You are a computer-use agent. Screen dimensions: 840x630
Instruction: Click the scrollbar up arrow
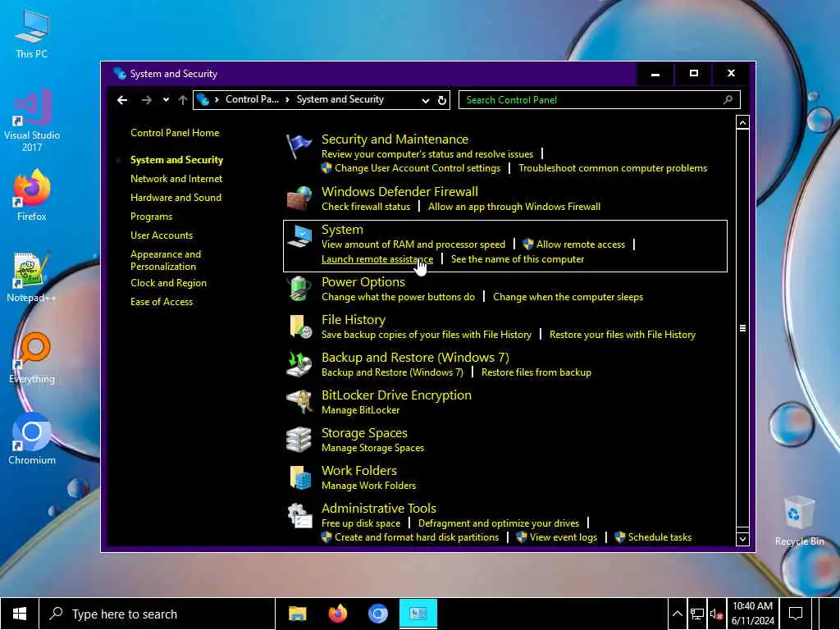click(x=742, y=123)
